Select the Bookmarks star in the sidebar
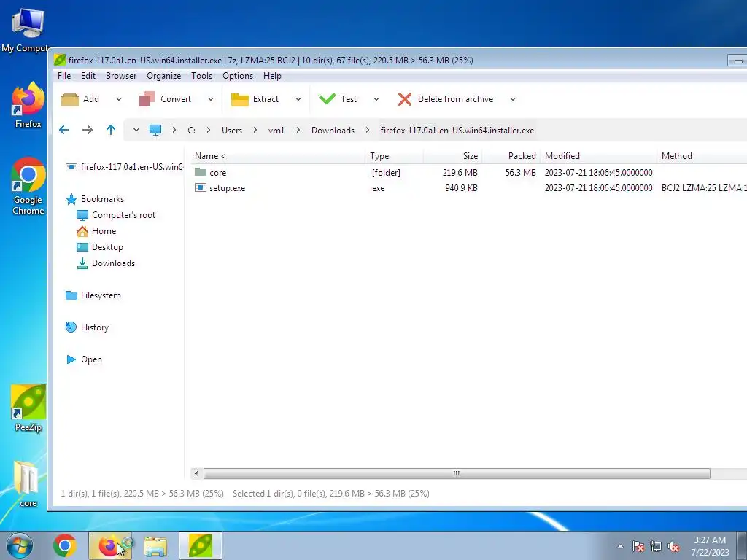Screen dimensions: 747x560 pos(71,199)
